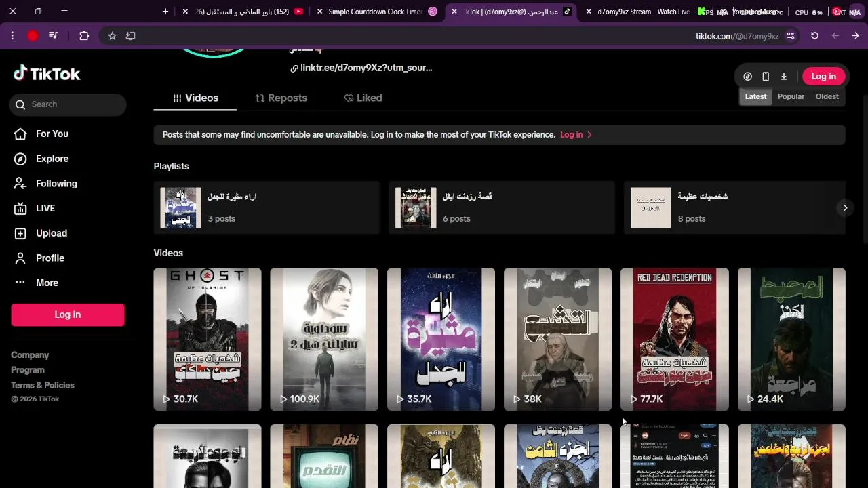Open the video with 35.7K views

(x=441, y=339)
